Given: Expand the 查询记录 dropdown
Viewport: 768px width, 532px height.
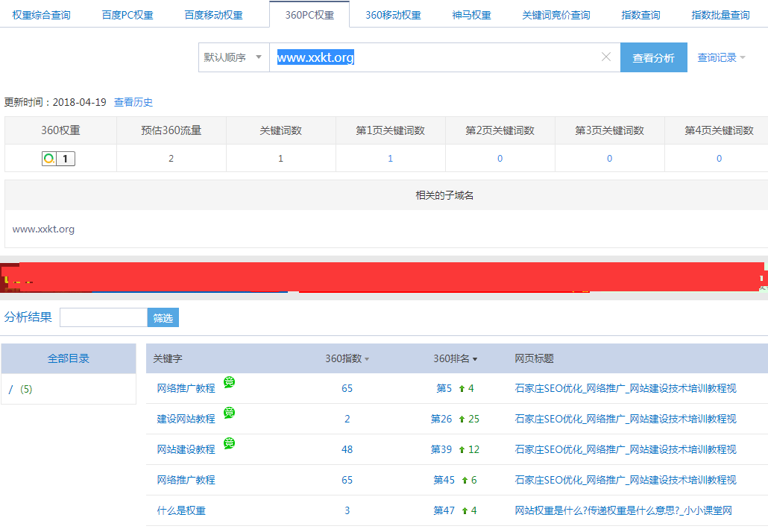Looking at the screenshot, I should pos(721,57).
